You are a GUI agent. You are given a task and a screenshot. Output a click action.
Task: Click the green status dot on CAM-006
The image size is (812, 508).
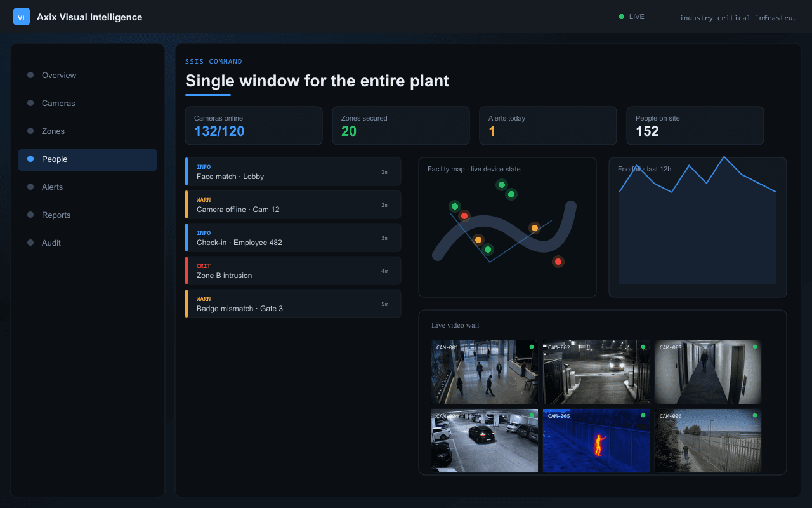pyautogui.click(x=755, y=415)
